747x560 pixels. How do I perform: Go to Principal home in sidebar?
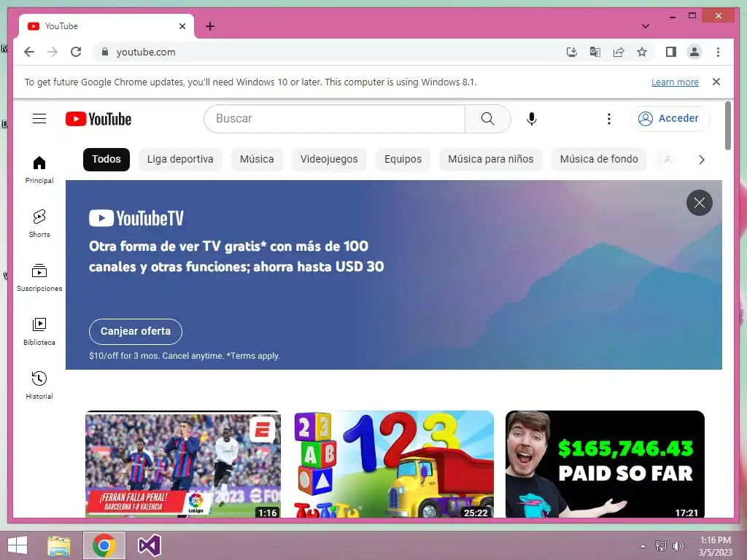(39, 169)
